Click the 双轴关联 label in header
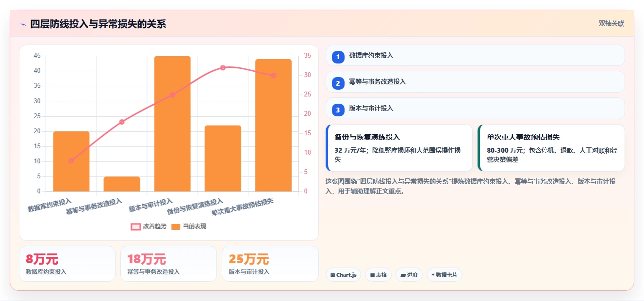This screenshot has width=644, height=301. (x=611, y=24)
